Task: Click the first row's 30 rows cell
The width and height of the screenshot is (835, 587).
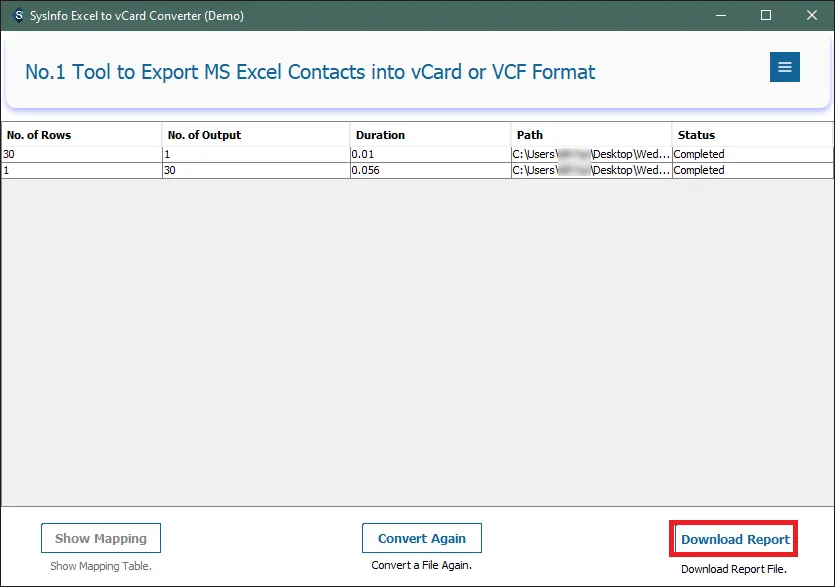Action: coord(81,155)
